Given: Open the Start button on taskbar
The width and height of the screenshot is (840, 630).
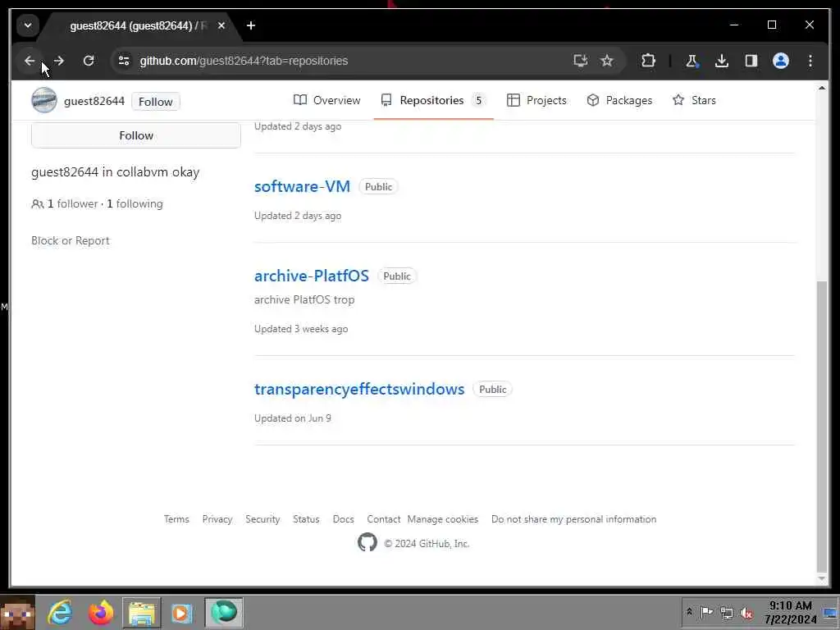Looking at the screenshot, I should [18, 612].
